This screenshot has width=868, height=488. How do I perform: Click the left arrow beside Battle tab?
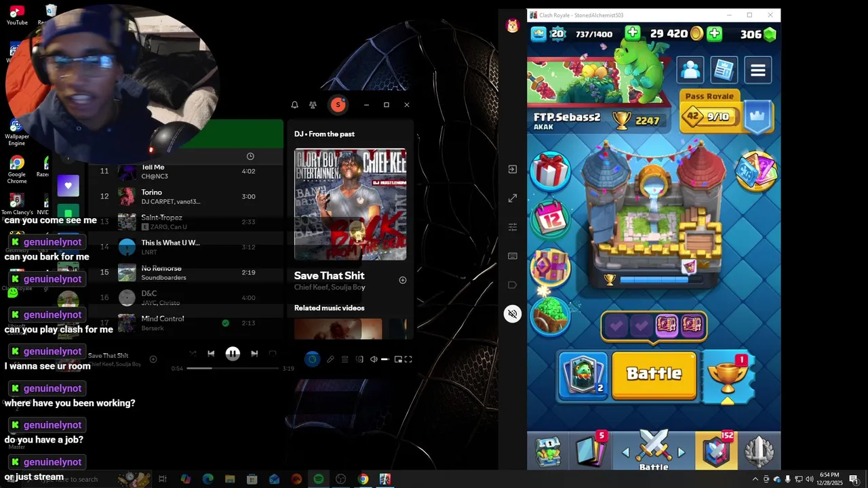[x=625, y=453]
